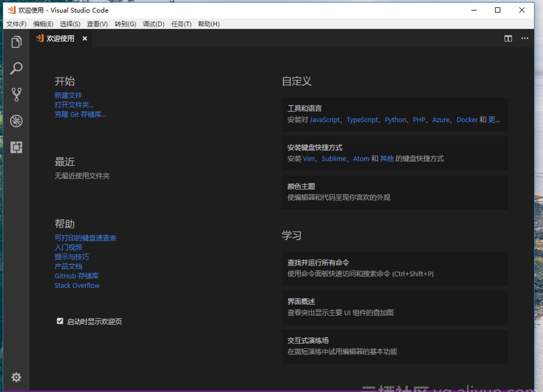Click the Atom keymap link
The image size is (543, 392).
click(x=361, y=159)
